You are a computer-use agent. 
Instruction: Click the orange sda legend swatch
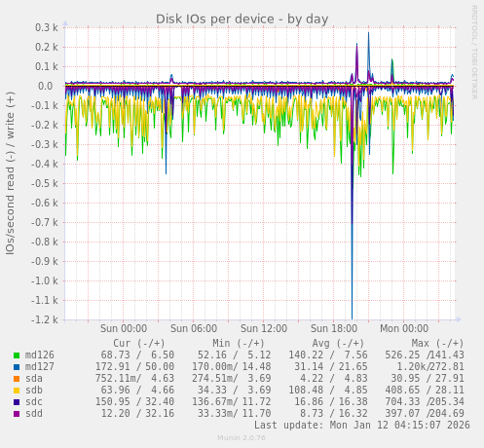pyautogui.click(x=17, y=379)
